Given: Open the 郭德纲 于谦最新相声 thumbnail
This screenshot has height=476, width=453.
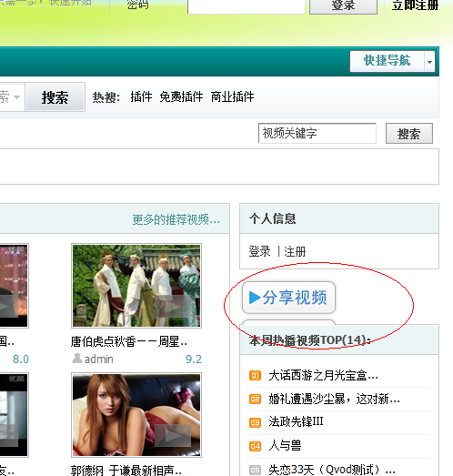Looking at the screenshot, I should pos(136,415).
